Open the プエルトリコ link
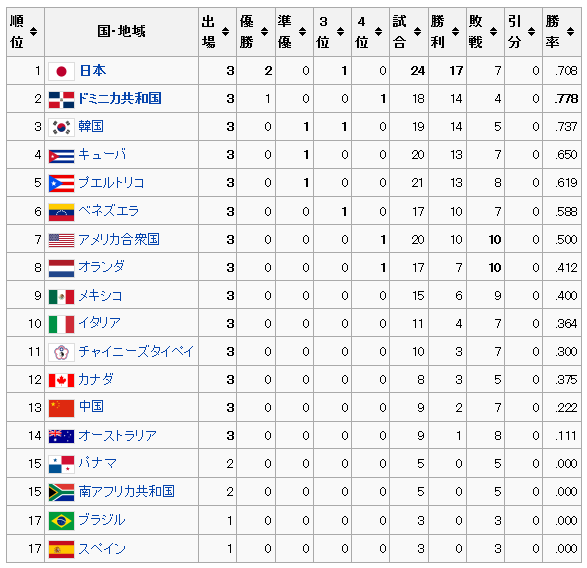The height and width of the screenshot is (568, 587). [x=111, y=183]
